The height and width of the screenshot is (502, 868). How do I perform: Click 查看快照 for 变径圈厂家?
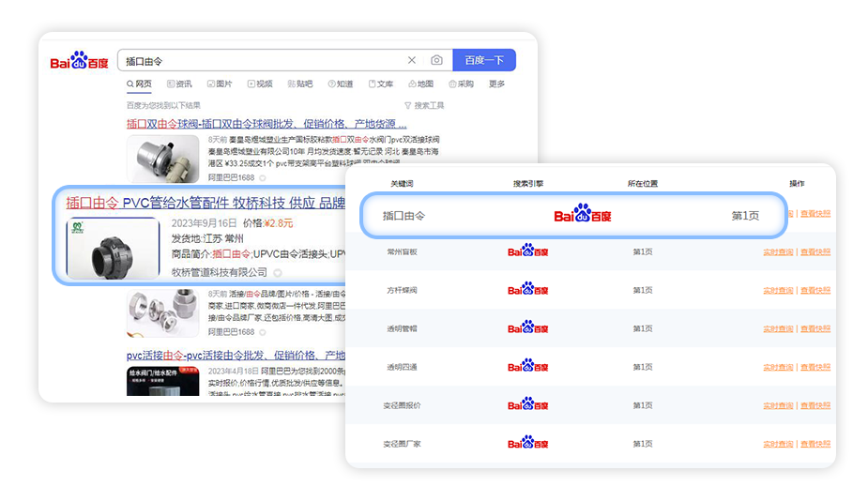[x=815, y=444]
